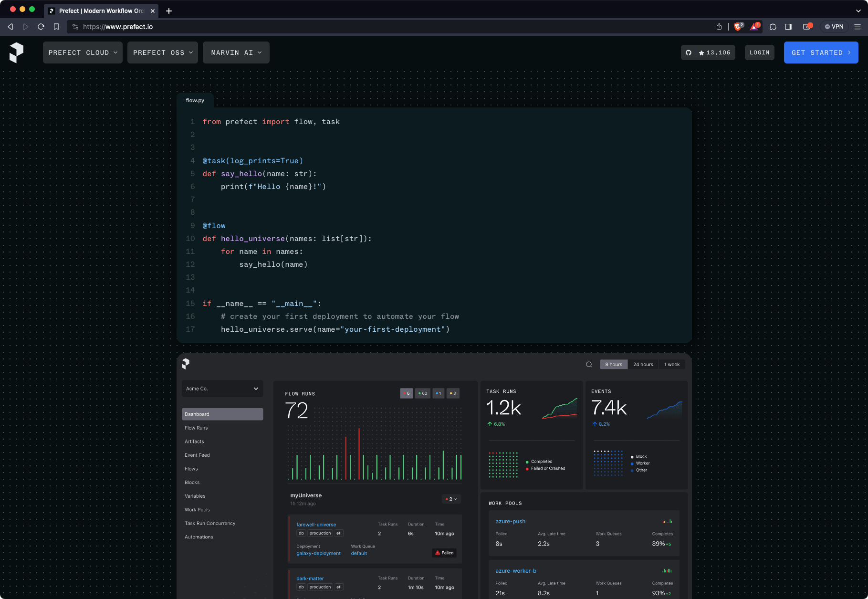Click the share icon in address bar
Viewport: 868px width, 599px height.
pos(719,27)
